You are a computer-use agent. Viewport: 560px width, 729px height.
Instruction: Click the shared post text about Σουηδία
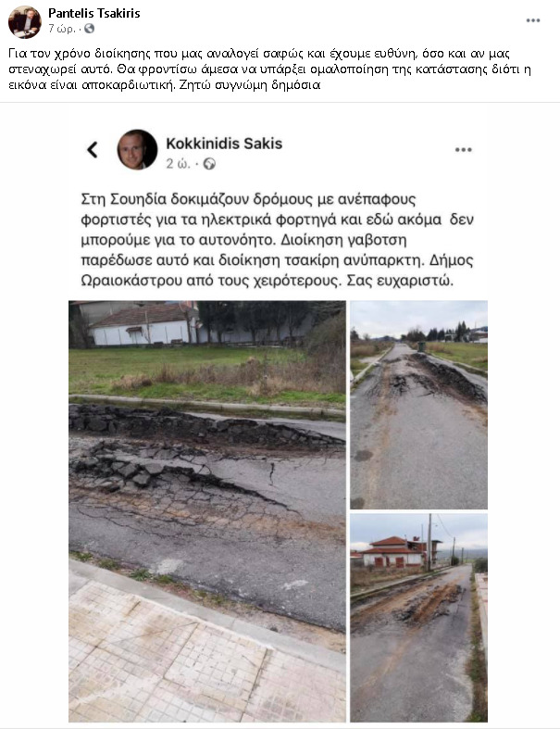(277, 240)
